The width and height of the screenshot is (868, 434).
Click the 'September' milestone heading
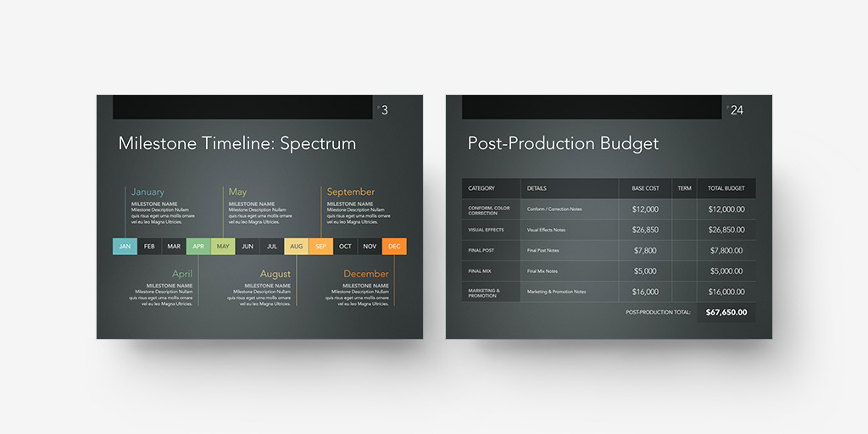[x=350, y=192]
